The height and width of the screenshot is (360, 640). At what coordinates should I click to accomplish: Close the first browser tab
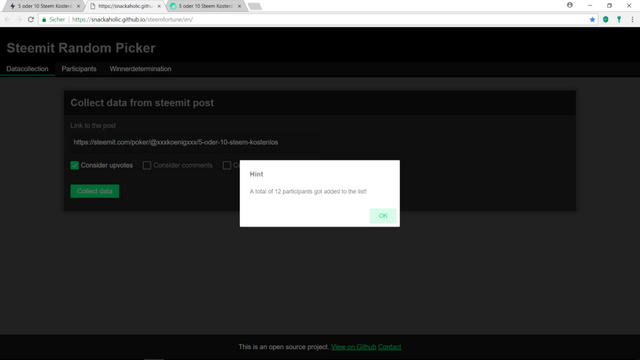[x=78, y=6]
